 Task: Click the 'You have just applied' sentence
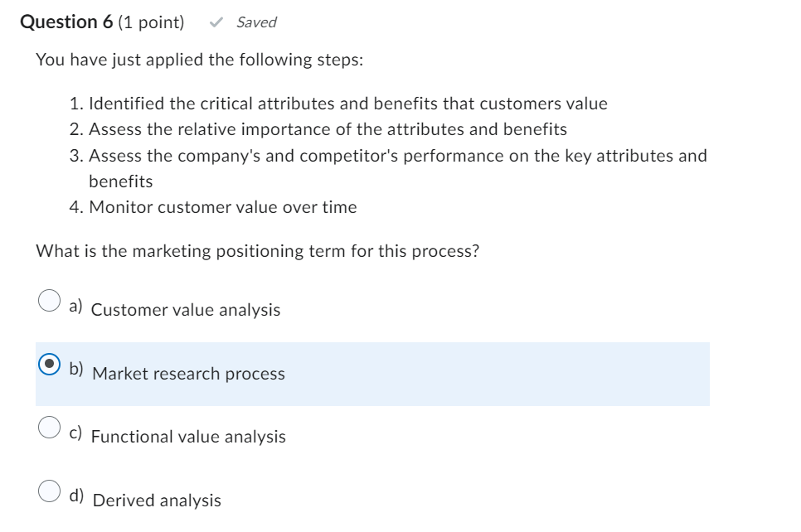click(x=199, y=60)
